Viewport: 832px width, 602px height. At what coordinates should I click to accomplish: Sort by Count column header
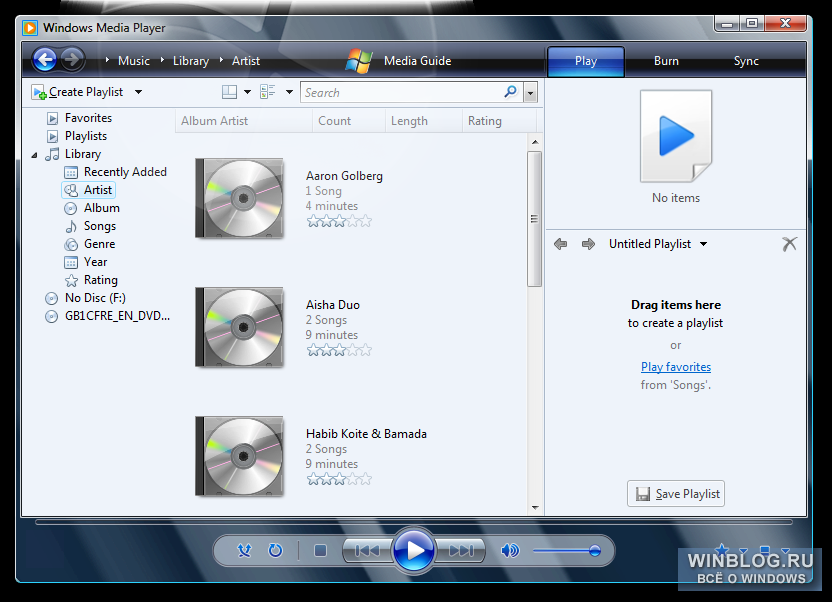[x=349, y=121]
